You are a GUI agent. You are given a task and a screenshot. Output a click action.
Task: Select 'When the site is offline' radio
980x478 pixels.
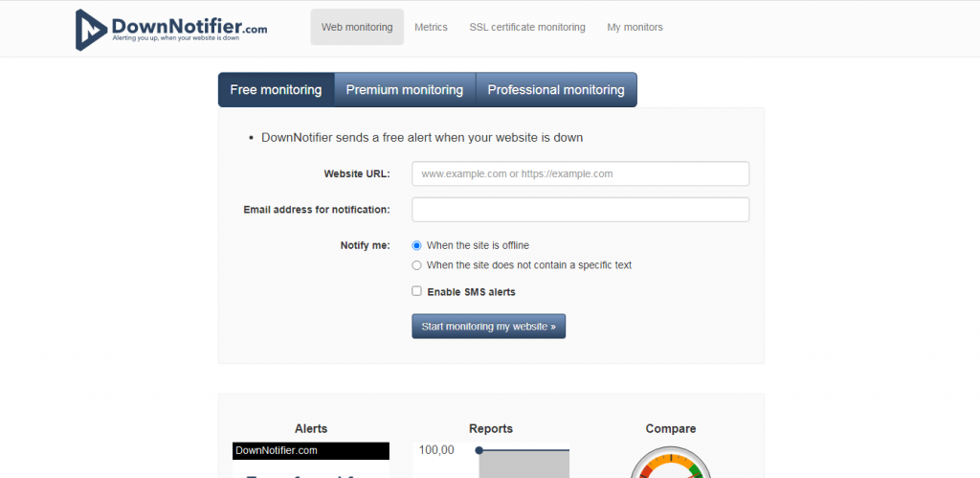pyautogui.click(x=417, y=246)
